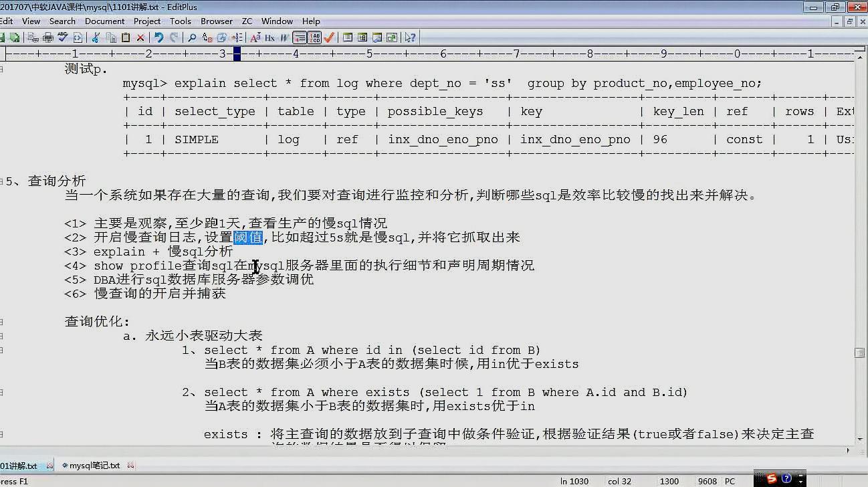Click the Redo toolbar button
The image size is (868, 487).
(174, 38)
